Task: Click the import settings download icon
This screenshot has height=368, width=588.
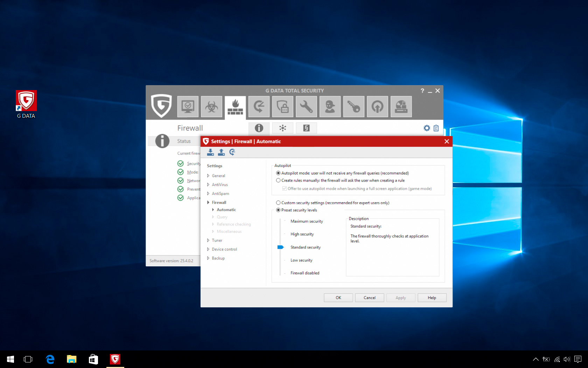Action: tap(210, 152)
